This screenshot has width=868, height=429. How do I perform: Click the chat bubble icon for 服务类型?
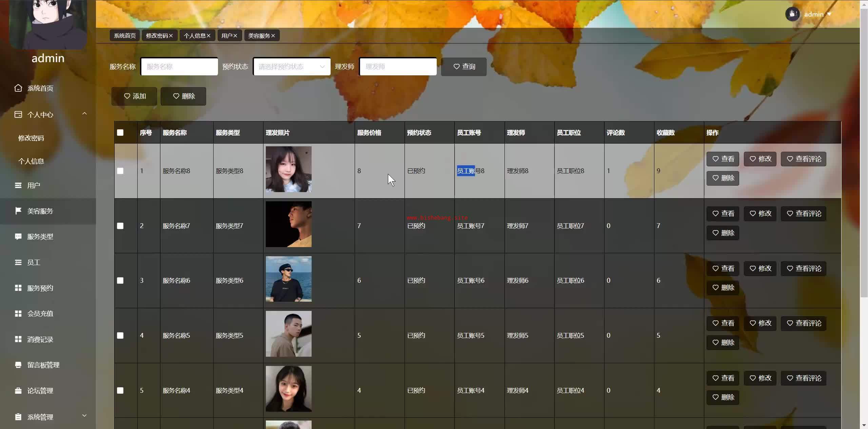pos(18,237)
